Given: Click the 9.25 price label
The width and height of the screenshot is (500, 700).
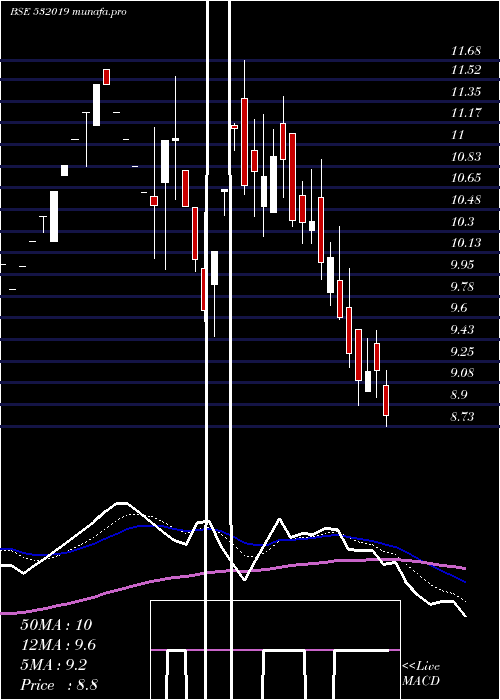Looking at the screenshot, I should click(x=462, y=352).
